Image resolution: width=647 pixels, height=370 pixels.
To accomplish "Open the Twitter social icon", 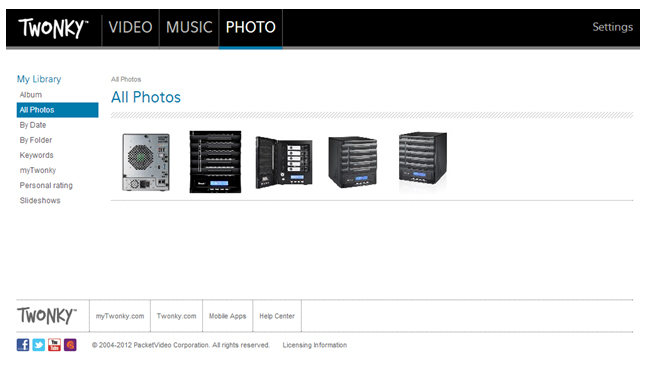I will 38,344.
